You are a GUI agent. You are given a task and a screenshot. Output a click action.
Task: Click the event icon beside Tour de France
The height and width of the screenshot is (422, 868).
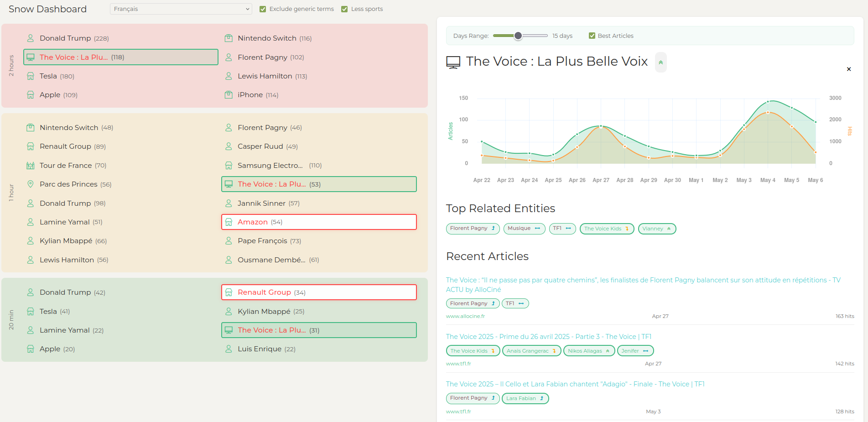[31, 166]
